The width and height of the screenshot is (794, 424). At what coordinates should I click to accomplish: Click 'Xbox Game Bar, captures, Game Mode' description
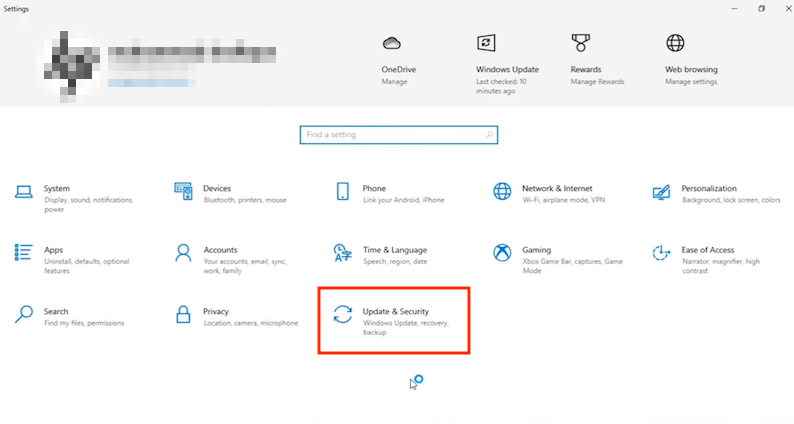point(573,266)
